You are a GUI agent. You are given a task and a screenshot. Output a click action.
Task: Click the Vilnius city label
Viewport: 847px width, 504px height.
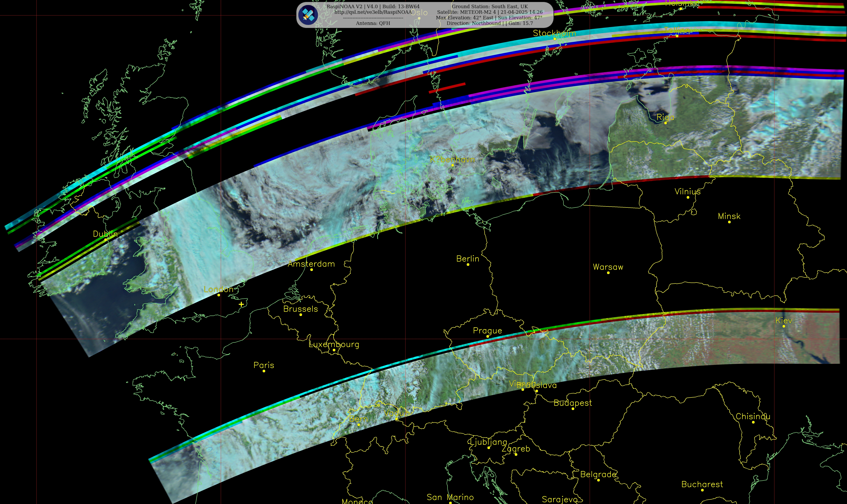click(x=688, y=192)
